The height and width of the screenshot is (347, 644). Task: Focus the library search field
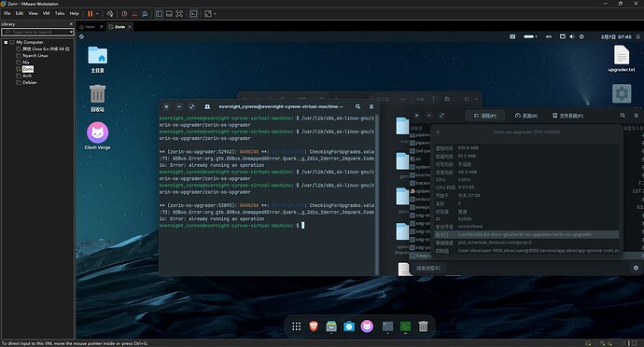[37, 32]
